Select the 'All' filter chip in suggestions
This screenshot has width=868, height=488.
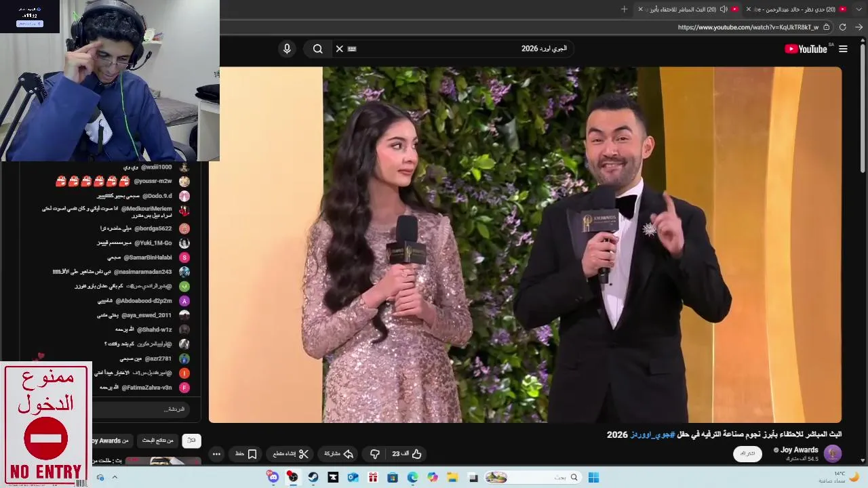[x=191, y=441]
